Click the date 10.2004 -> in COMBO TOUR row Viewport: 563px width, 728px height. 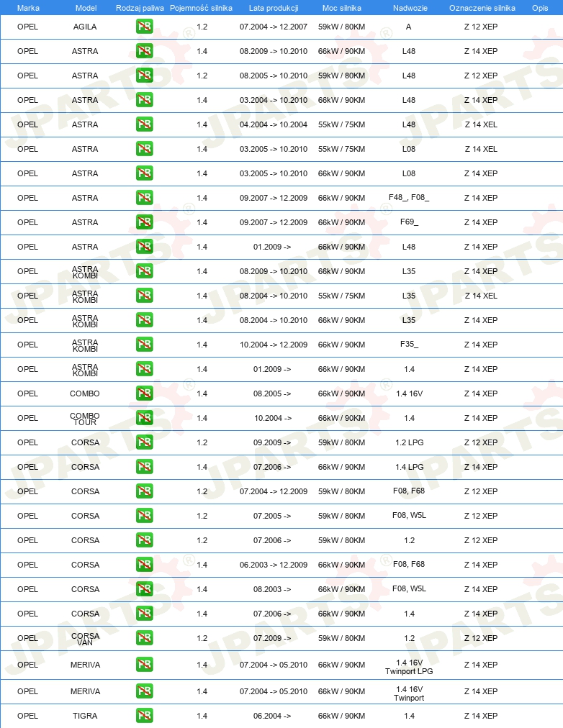(x=273, y=418)
